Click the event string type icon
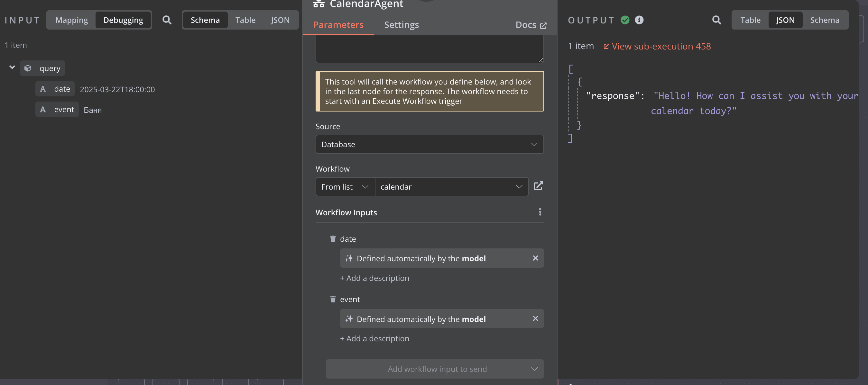 pyautogui.click(x=43, y=109)
